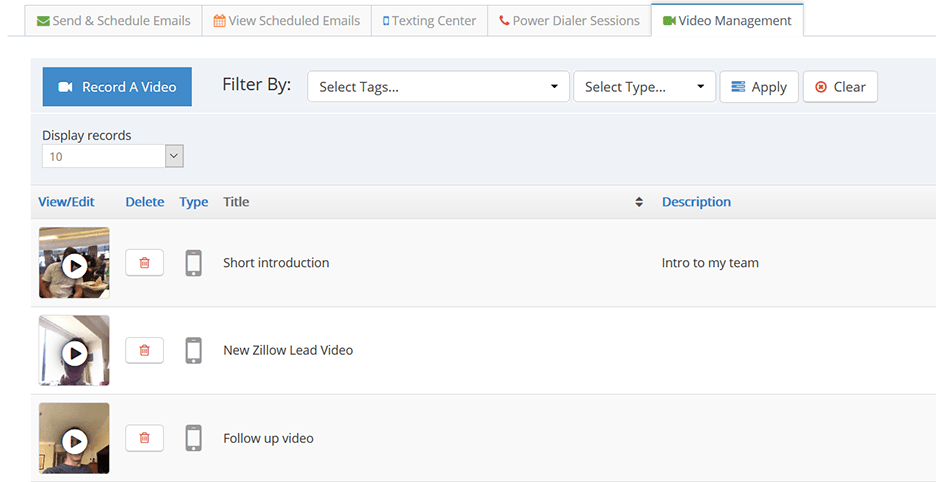Open the Follow up video thumbnail
Viewport: 936px width, 482px height.
(x=74, y=440)
